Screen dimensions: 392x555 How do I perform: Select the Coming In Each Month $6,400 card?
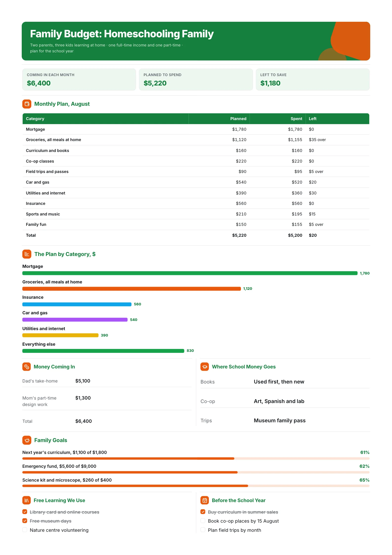79,80
